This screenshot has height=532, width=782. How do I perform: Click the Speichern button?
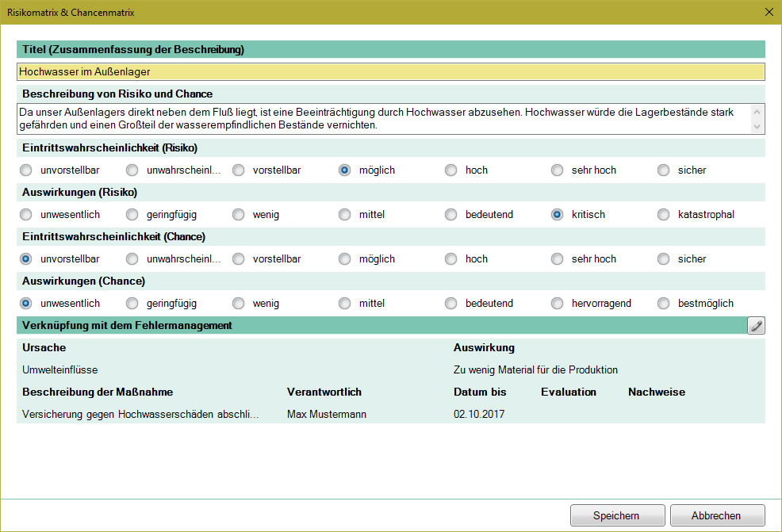(616, 515)
